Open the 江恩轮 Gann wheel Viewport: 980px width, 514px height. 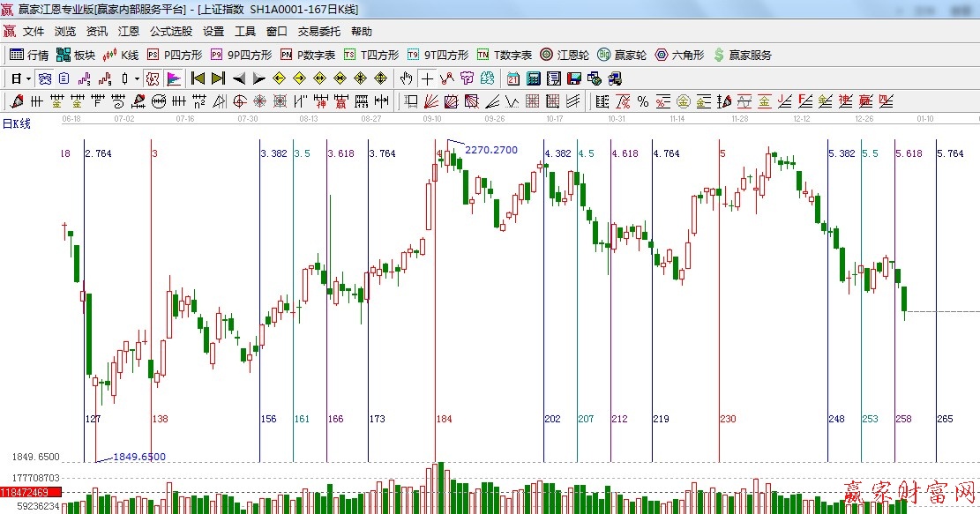tap(565, 55)
